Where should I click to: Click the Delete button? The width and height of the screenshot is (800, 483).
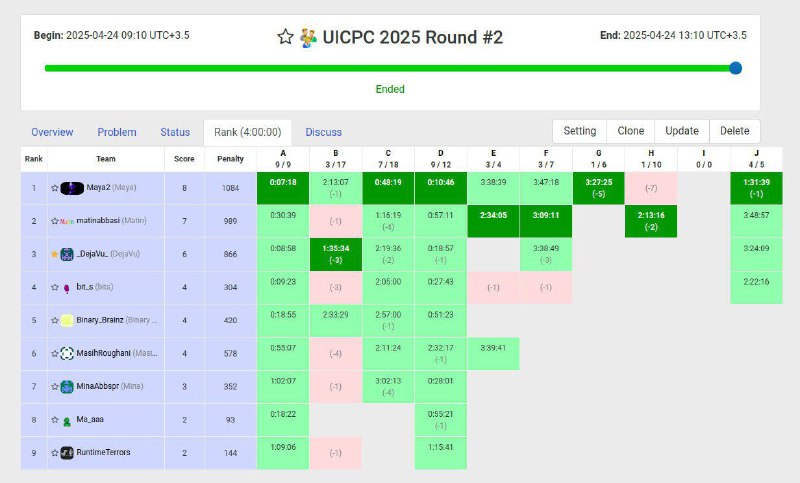pyautogui.click(x=735, y=131)
